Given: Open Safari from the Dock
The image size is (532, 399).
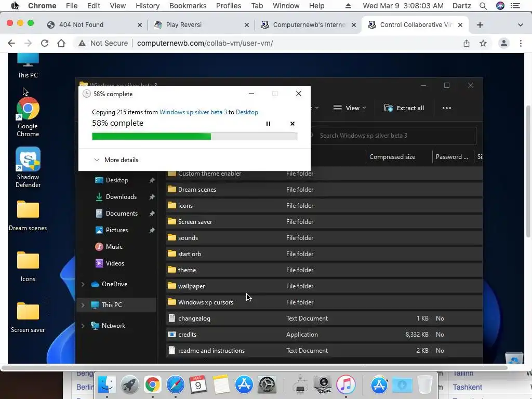Looking at the screenshot, I should pos(175,385).
